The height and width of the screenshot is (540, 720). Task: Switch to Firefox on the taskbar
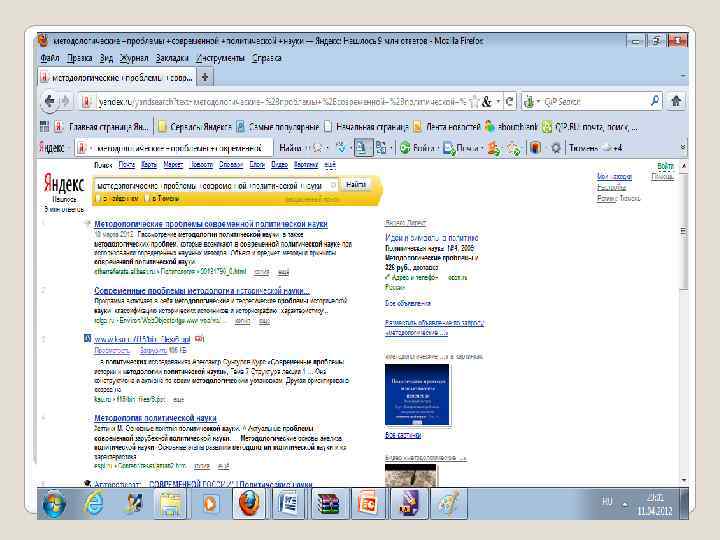pos(249,504)
